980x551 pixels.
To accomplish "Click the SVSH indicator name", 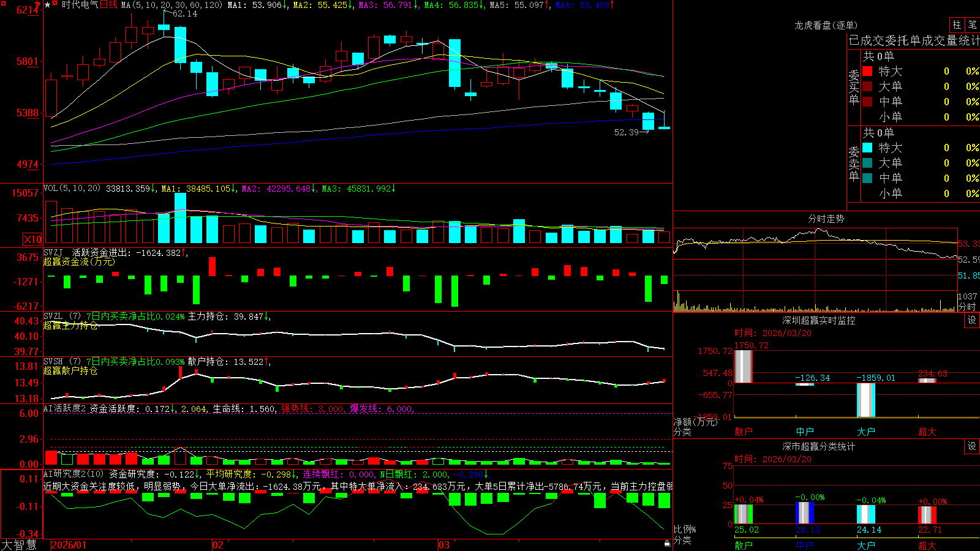I will tap(53, 362).
